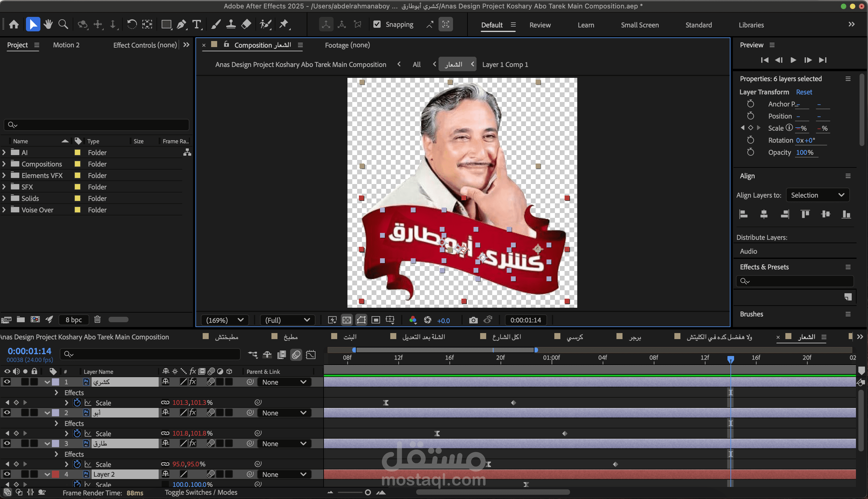The width and height of the screenshot is (868, 499).
Task: Pick the Puppet Pin tool
Action: click(x=284, y=24)
